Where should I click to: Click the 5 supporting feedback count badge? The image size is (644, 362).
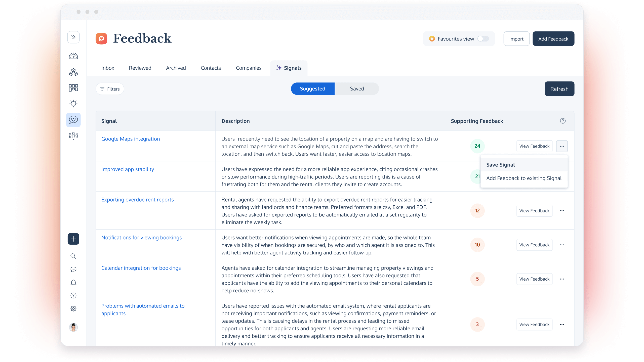pyautogui.click(x=477, y=279)
